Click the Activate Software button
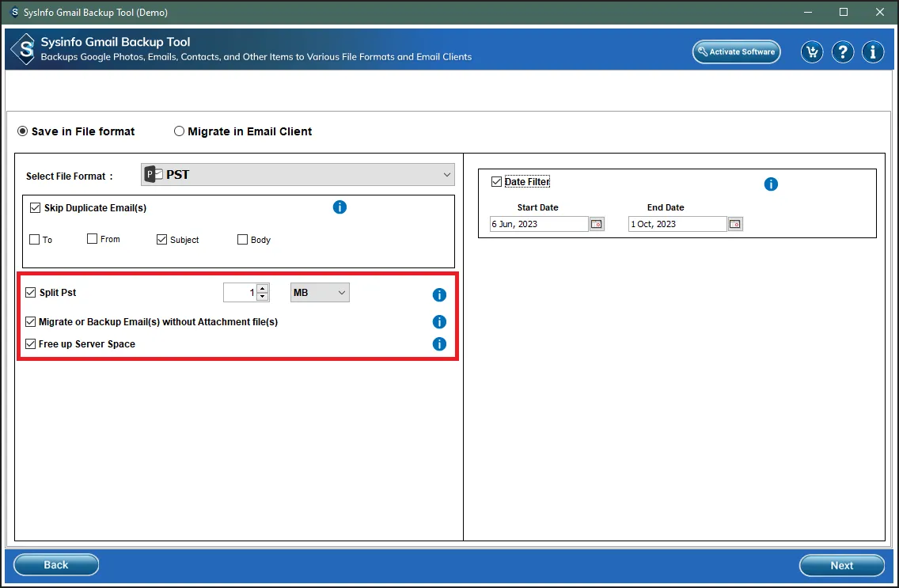Viewport: 899px width, 588px height. 736,52
